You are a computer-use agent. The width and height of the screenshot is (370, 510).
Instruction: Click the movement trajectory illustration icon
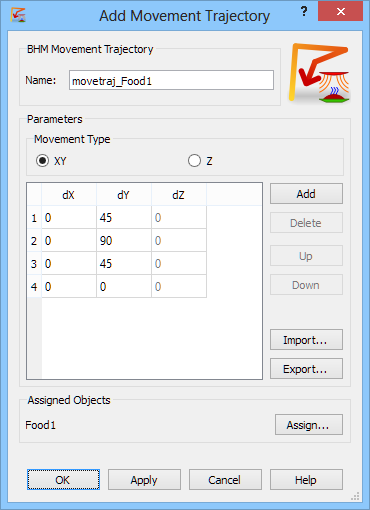pos(319,73)
